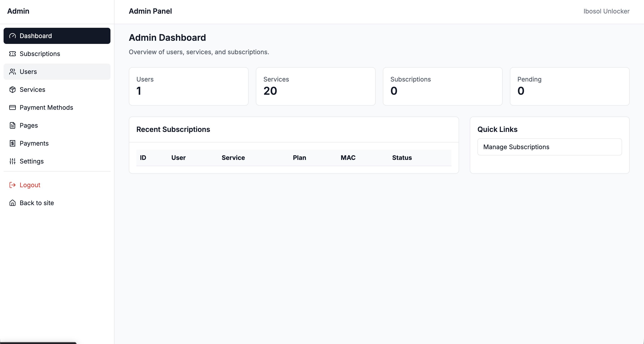Click the Subscriptions ticket icon

point(13,54)
